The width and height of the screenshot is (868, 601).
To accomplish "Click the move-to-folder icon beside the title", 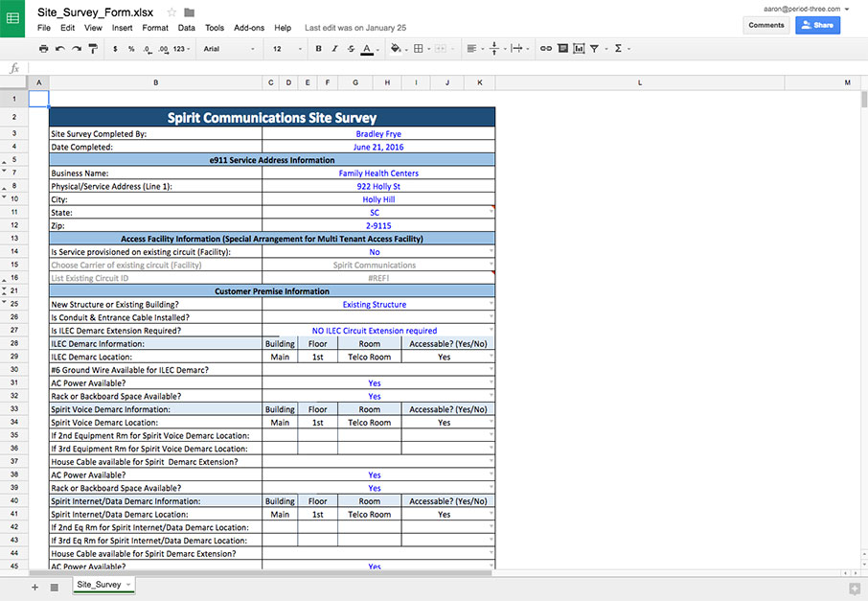I will (190, 12).
